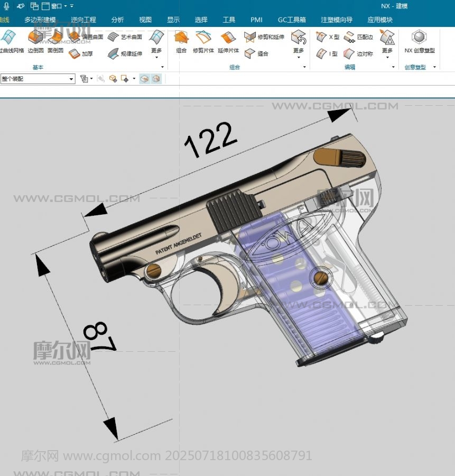The width and height of the screenshot is (455, 476).
Task: Toggle the first highlighted box selection option
Action: point(145,79)
